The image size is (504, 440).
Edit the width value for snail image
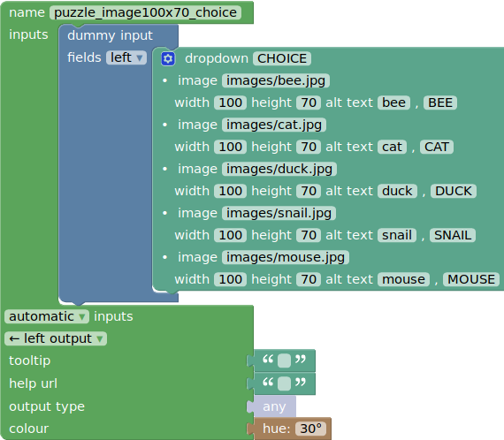click(231, 235)
